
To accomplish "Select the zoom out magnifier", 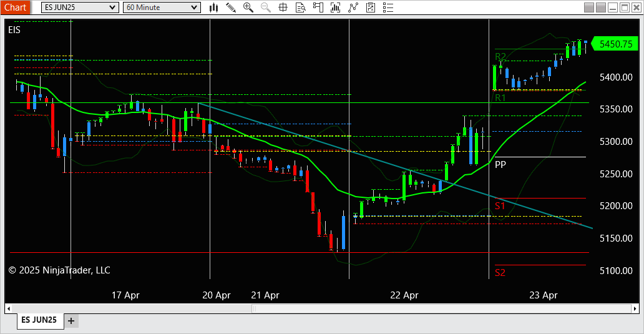I will coord(266,7).
